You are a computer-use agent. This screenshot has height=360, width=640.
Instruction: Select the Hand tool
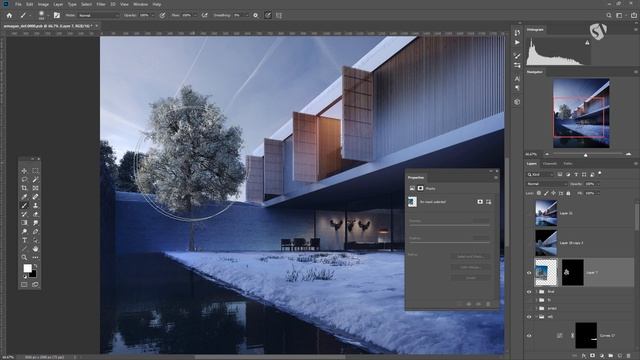coord(36,249)
